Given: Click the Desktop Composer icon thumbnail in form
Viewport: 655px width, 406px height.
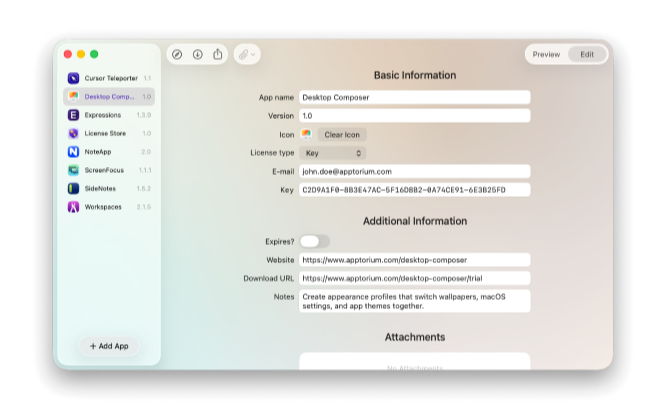Looking at the screenshot, I should point(306,134).
